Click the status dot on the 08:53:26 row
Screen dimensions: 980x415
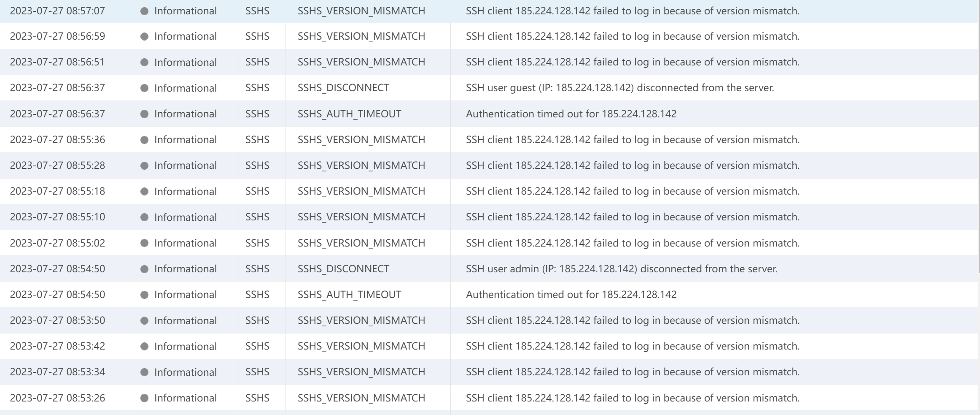(144, 398)
